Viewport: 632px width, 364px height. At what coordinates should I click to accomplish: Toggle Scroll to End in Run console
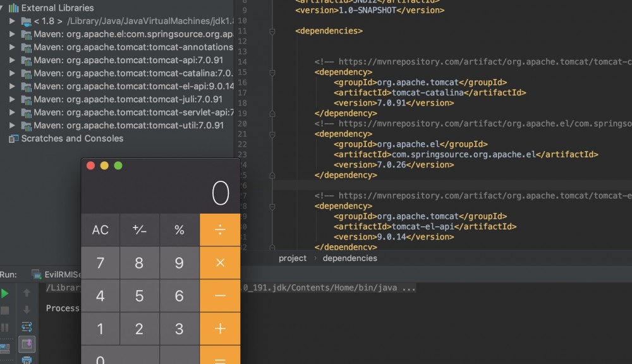27,344
